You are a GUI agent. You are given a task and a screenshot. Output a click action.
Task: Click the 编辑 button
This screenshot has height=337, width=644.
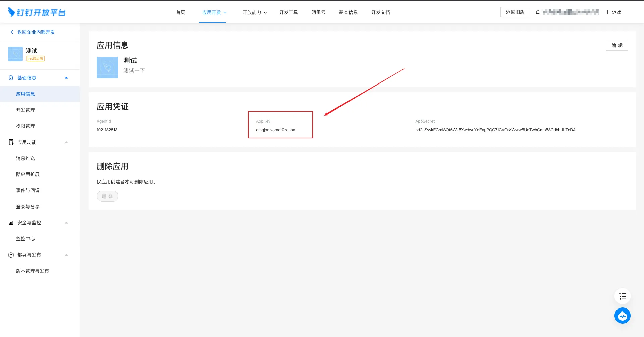(616, 45)
